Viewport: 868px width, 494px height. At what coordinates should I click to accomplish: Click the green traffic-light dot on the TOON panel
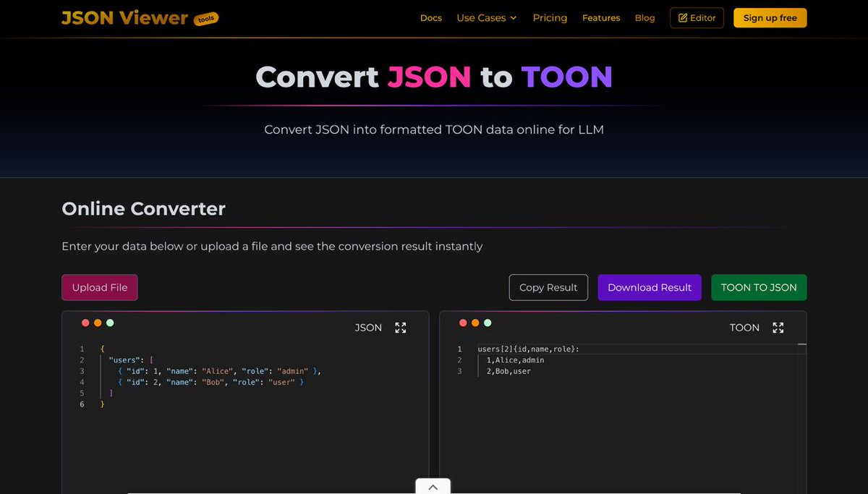coord(487,323)
